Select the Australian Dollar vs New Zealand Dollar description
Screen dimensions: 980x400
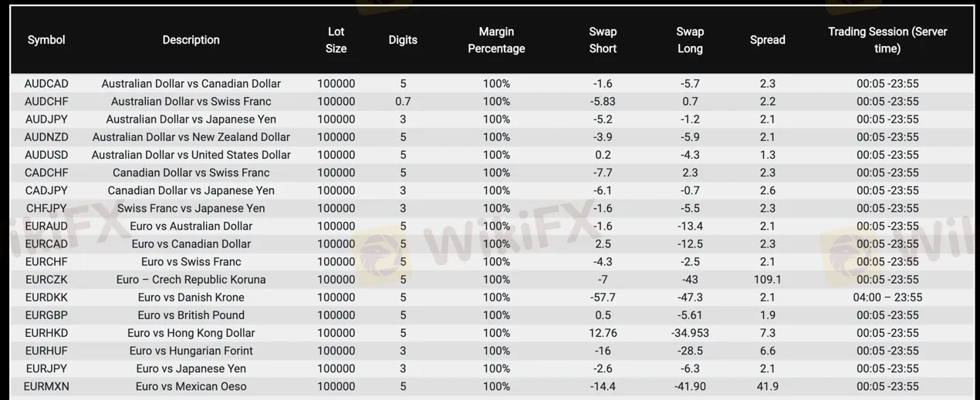[x=191, y=137]
